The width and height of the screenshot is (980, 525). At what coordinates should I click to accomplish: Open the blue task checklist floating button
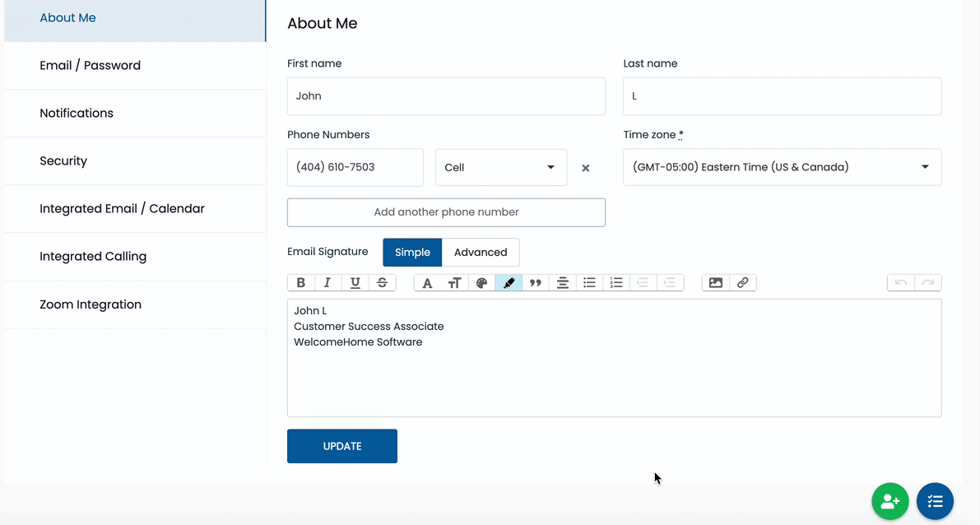935,501
